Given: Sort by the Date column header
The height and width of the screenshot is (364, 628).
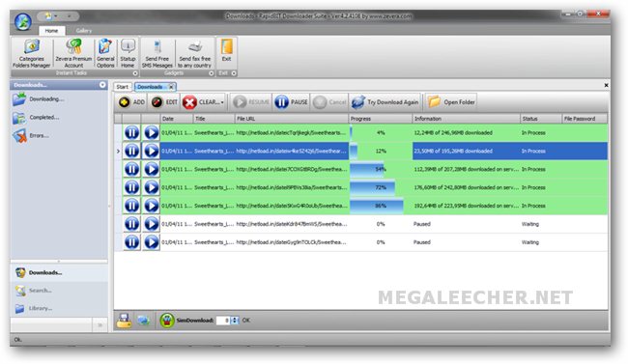Looking at the screenshot, I should [x=177, y=119].
